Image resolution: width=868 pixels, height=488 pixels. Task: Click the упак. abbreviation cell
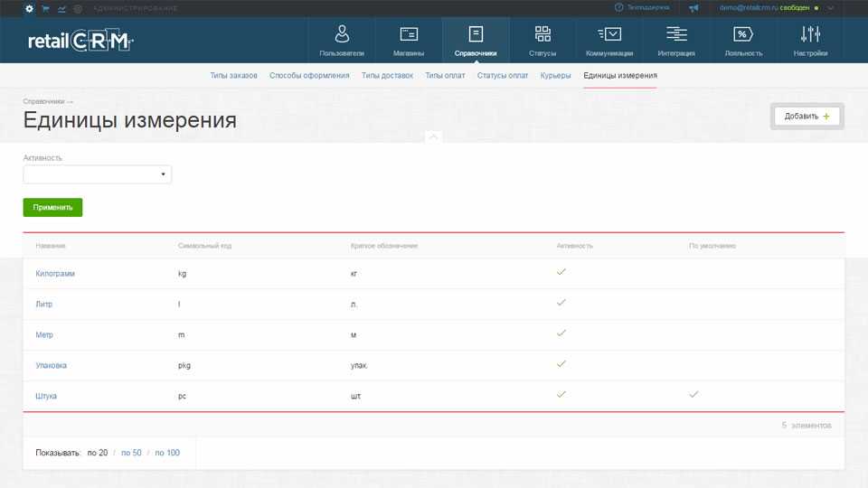tap(359, 365)
